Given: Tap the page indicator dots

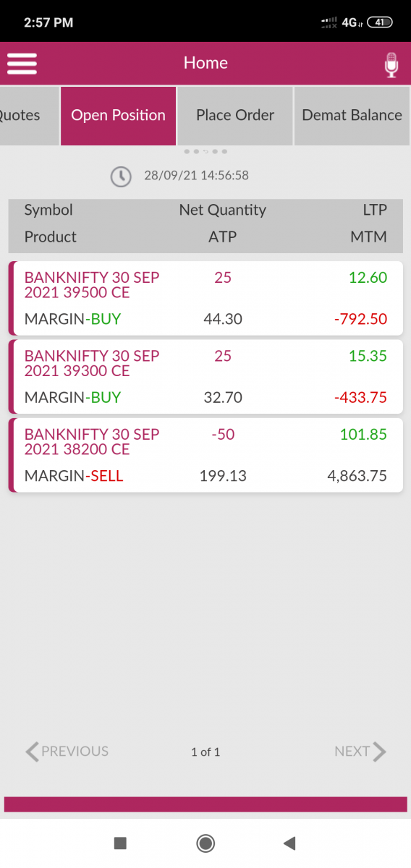Looking at the screenshot, I should [x=205, y=152].
